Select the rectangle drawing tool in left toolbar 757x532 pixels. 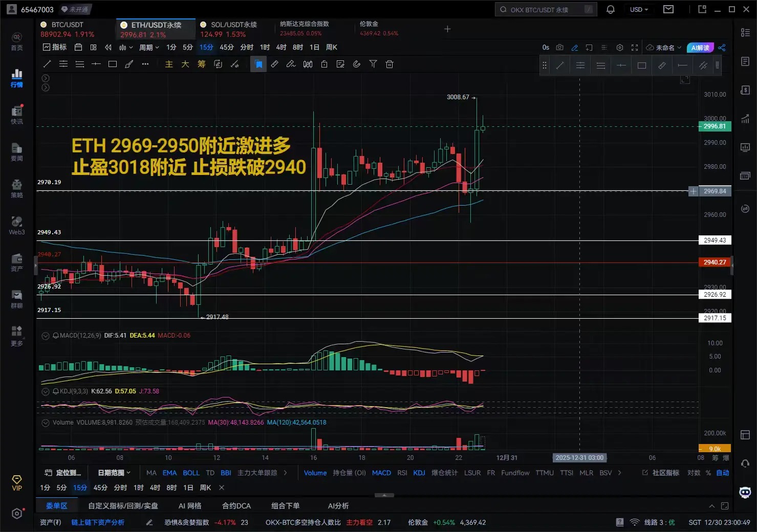coord(113,64)
